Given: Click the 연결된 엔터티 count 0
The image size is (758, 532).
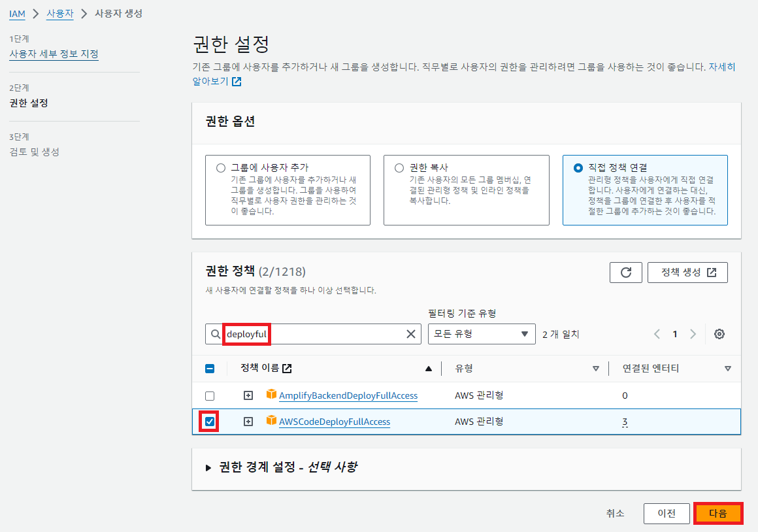Looking at the screenshot, I should tap(625, 395).
